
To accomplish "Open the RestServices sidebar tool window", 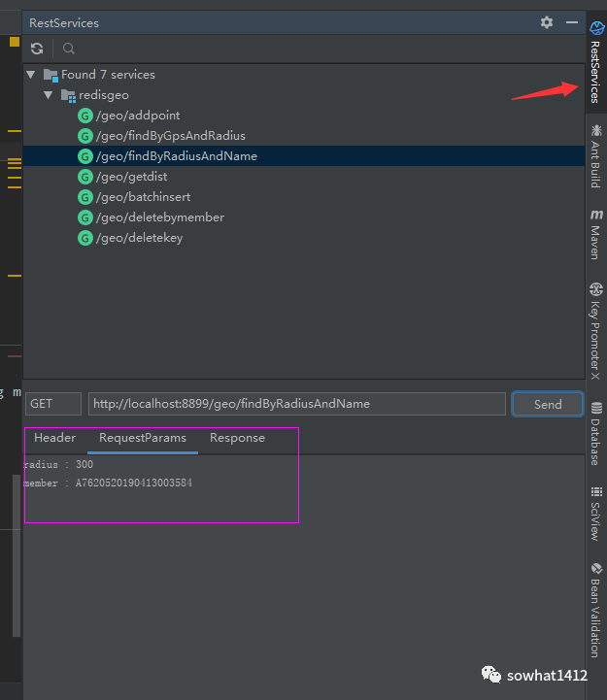I will pos(595,63).
